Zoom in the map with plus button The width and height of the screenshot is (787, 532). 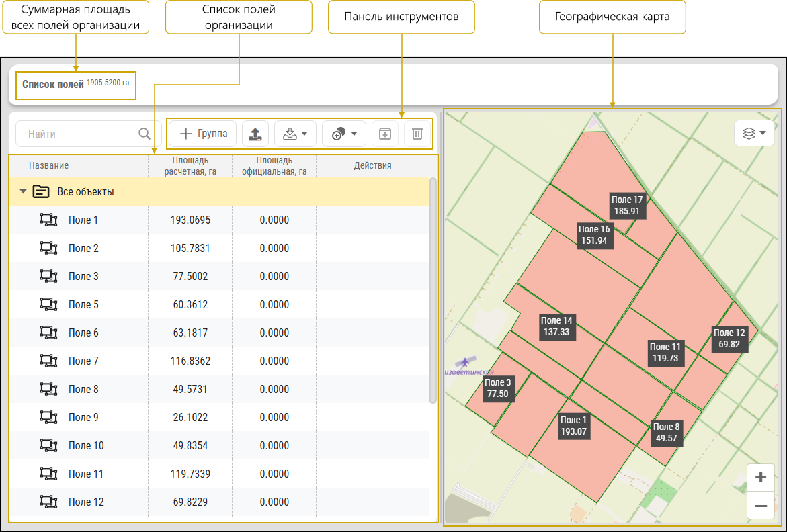pos(760,477)
